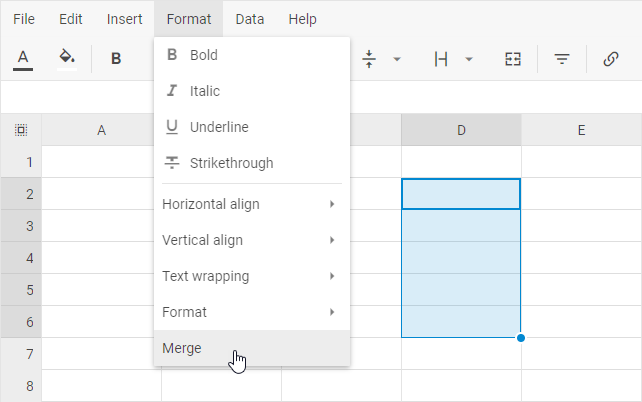
Task: Click cell E1
Action: [x=581, y=162]
